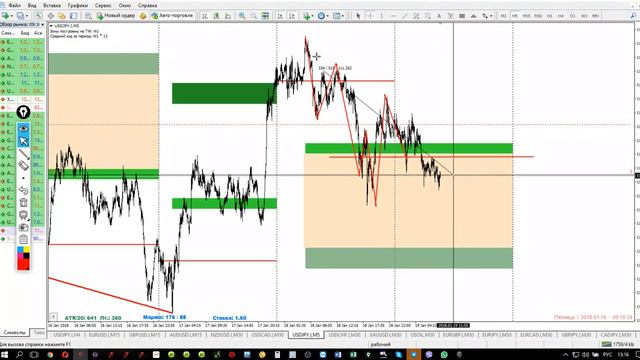Open the periodicity clock dropdown

point(323,16)
